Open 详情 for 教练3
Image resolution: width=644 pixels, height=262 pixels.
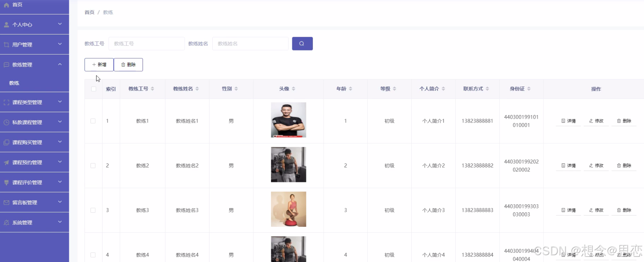568,210
